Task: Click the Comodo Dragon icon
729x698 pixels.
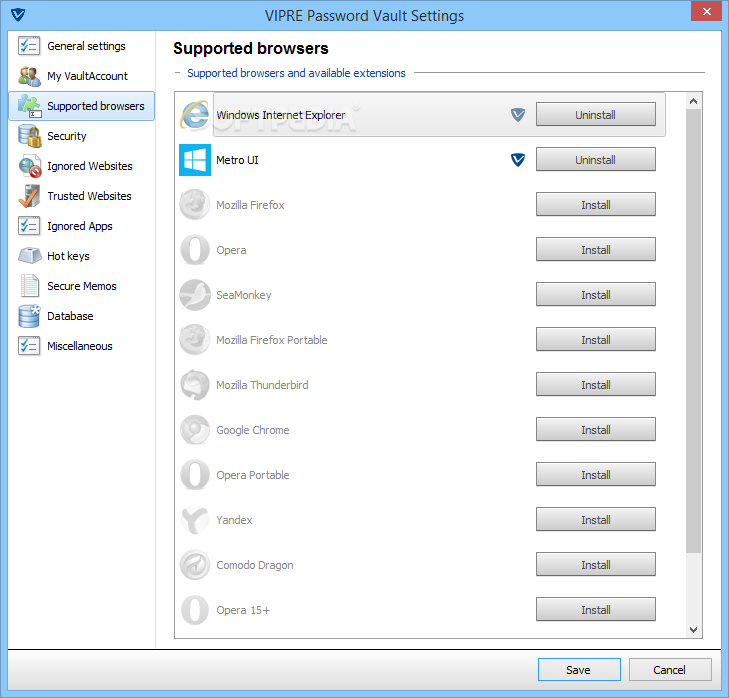Action: [x=195, y=565]
